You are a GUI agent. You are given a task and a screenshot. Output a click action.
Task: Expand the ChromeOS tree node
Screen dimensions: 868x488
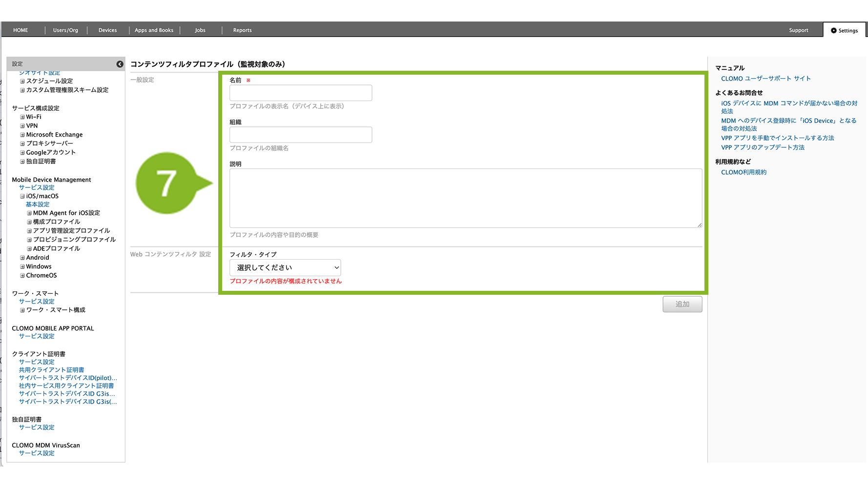point(22,276)
